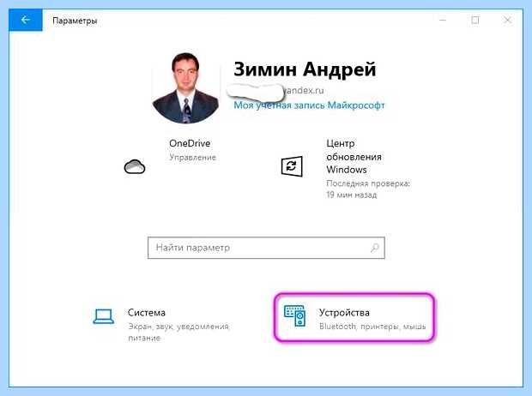Open the Система settings category
Screen dimensions: 532x396
point(164,323)
